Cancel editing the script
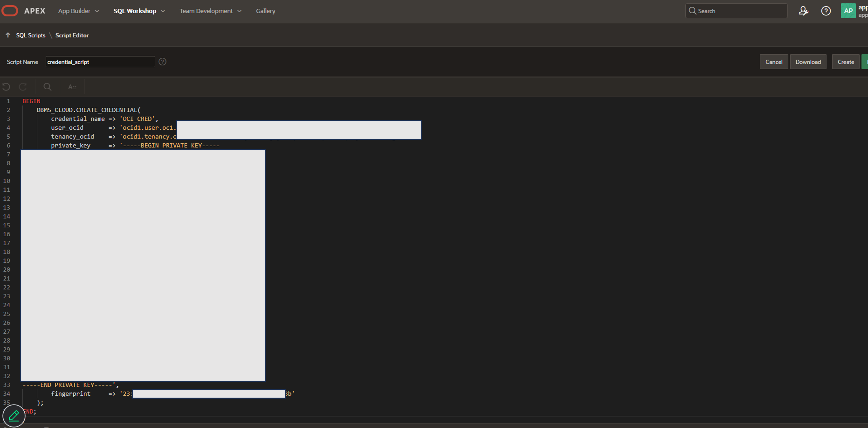868x428 pixels. tap(774, 61)
